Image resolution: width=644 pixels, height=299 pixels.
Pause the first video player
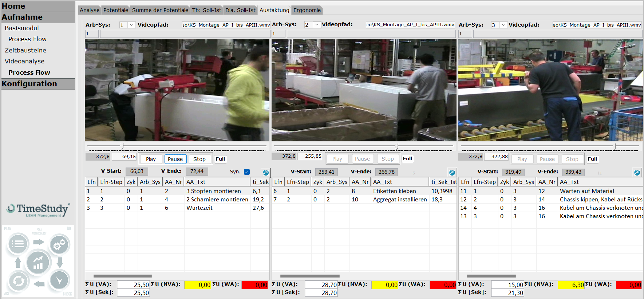[x=175, y=159]
